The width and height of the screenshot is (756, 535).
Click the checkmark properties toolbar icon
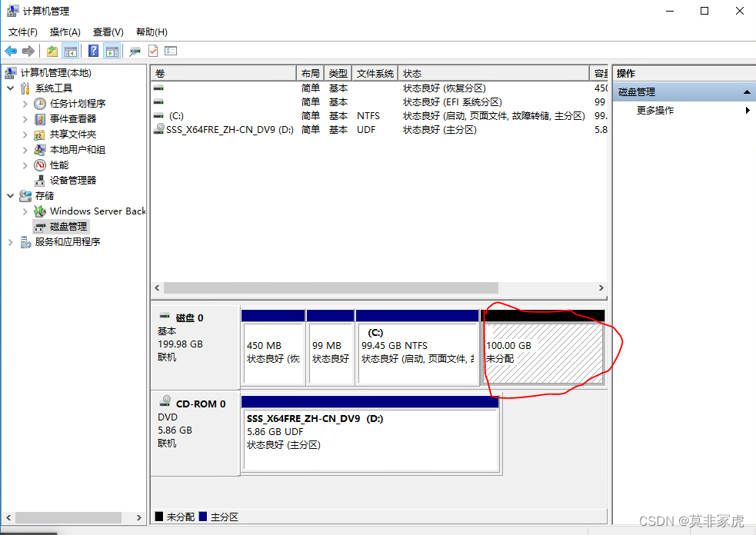pyautogui.click(x=153, y=51)
